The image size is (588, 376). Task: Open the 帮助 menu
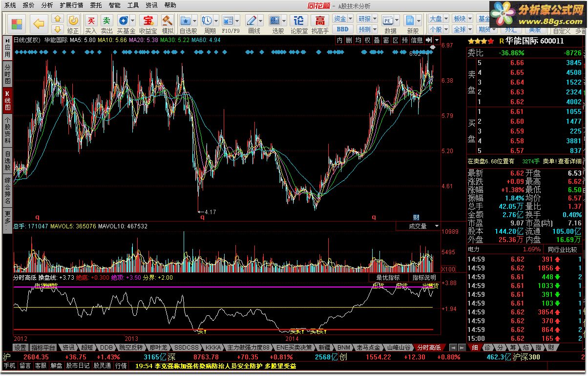point(170,5)
